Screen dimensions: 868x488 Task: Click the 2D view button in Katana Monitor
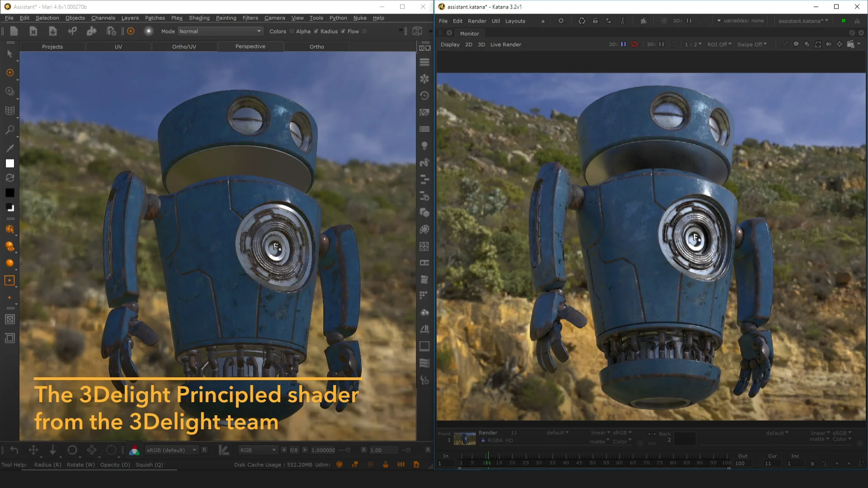point(469,44)
